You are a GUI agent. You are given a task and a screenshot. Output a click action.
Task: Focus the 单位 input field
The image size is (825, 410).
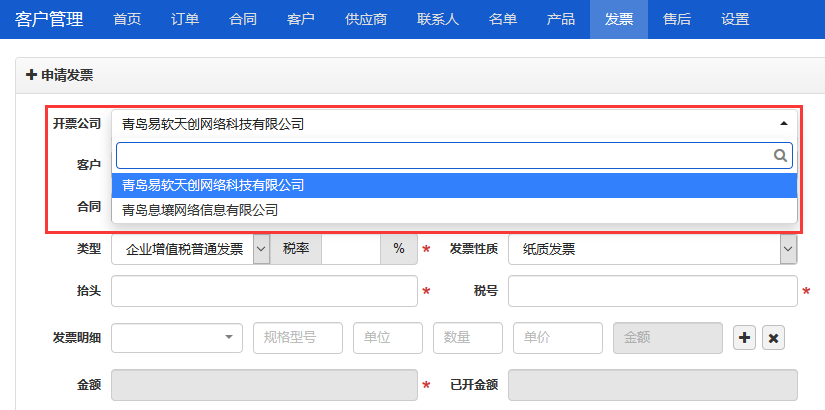click(x=388, y=338)
